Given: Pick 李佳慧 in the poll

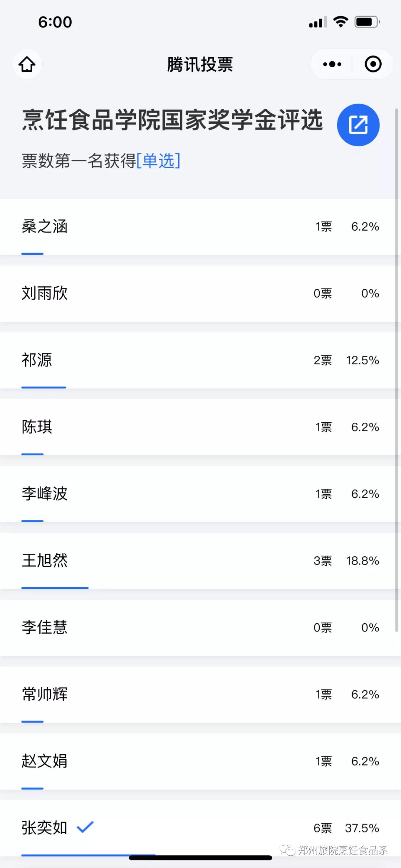Looking at the screenshot, I should (45, 628).
